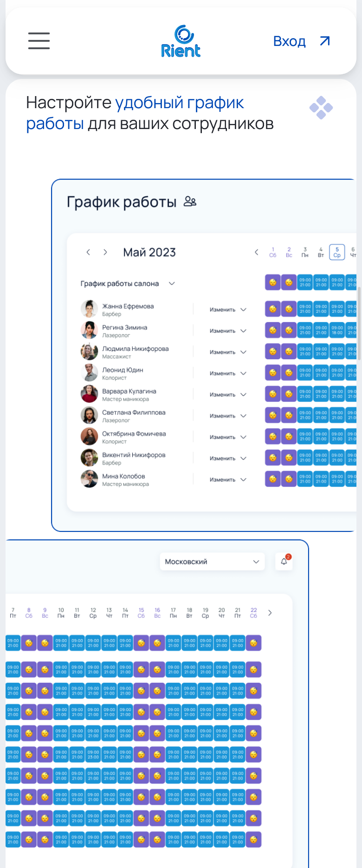Screen dimensions: 362x868
Task: Go to next month after Май 2023
Action: (x=105, y=252)
